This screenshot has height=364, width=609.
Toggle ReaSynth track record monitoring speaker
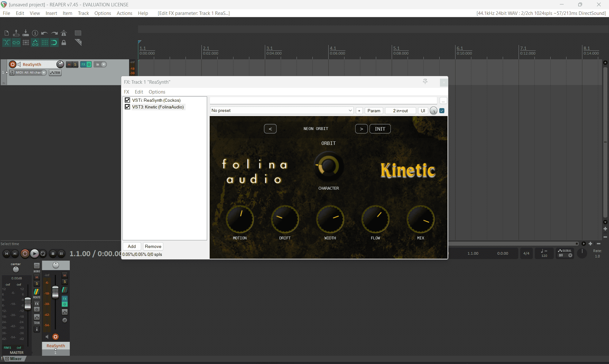19,64
